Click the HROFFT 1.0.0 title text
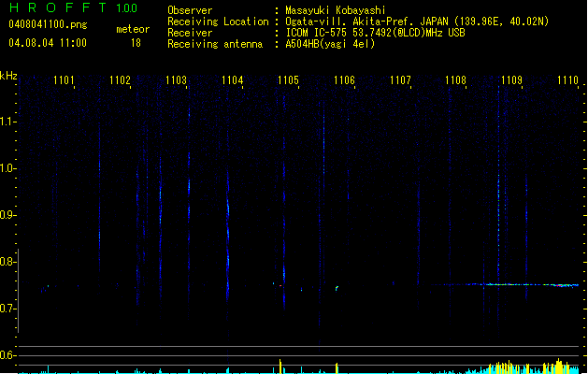 point(74,7)
